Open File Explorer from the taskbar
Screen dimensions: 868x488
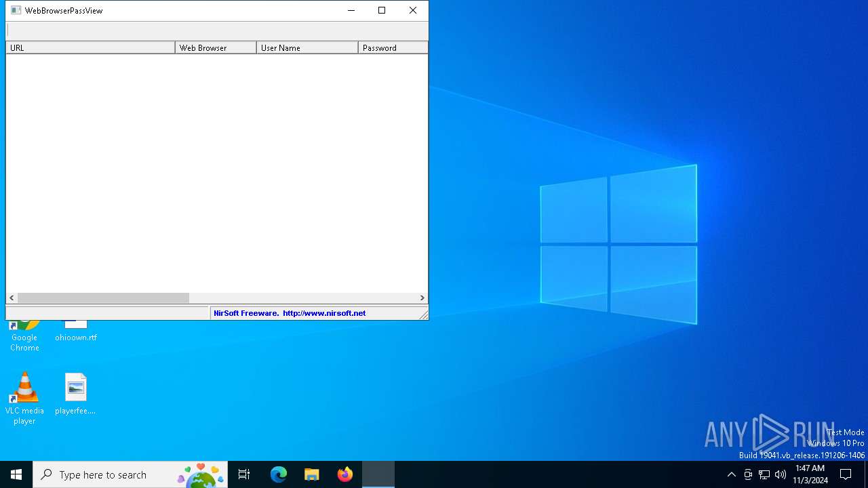pyautogui.click(x=311, y=474)
